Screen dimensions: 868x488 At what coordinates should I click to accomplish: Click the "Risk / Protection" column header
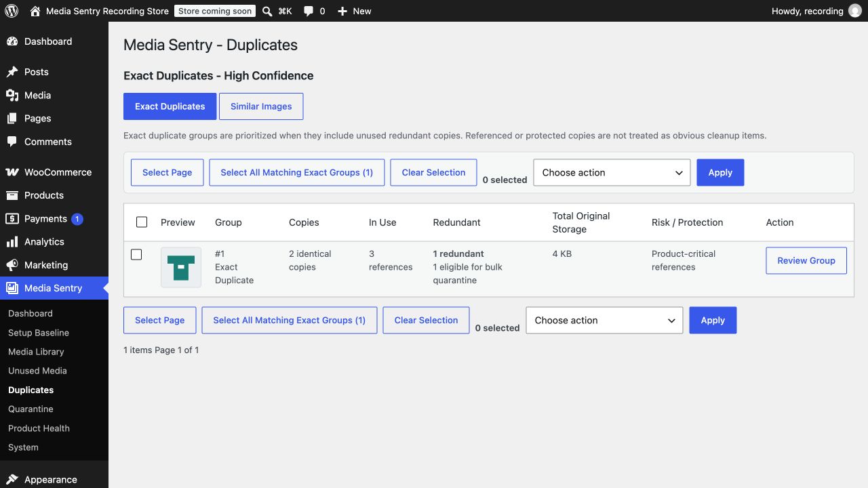[x=687, y=222]
